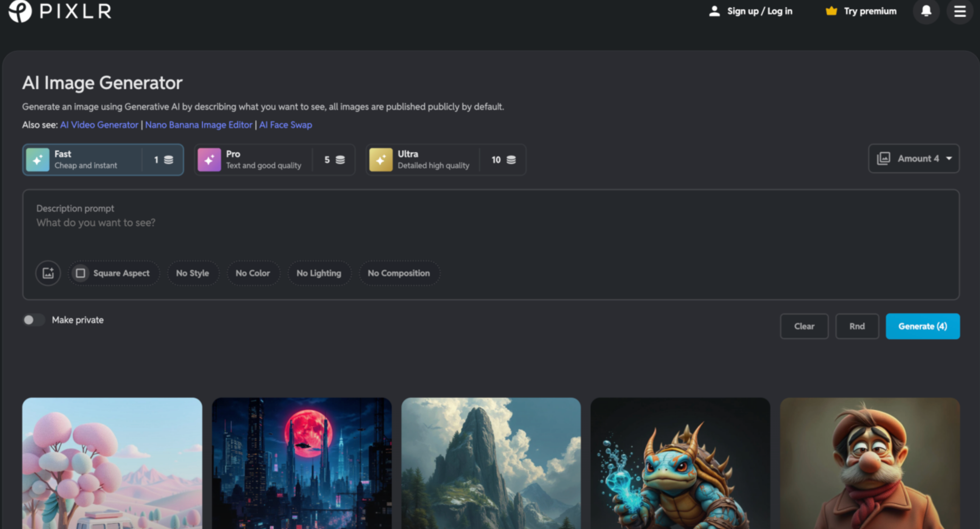Open the notification bell

[x=926, y=11]
